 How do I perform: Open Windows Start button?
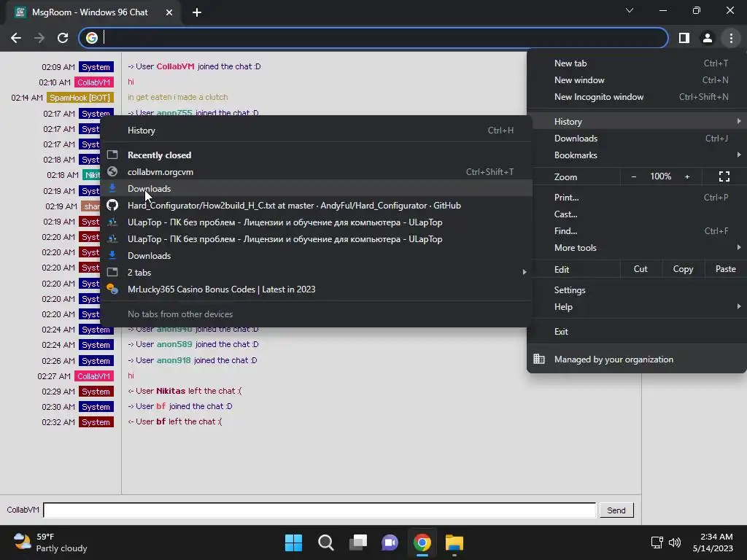(293, 542)
